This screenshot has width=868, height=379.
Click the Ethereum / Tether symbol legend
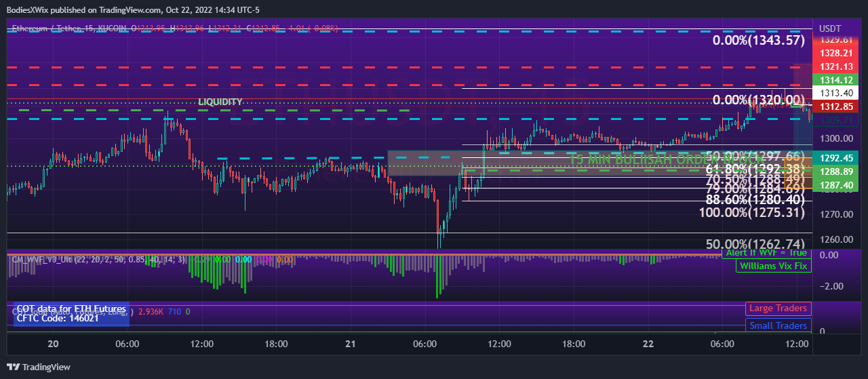pos(68,28)
